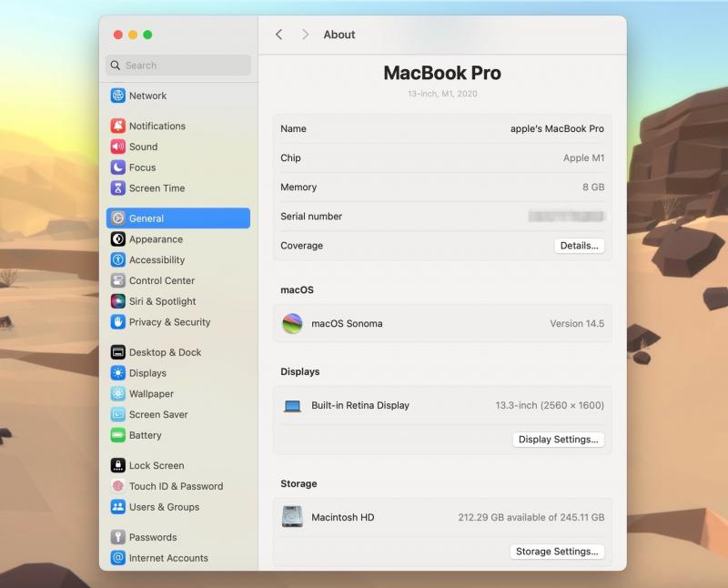
Task: Click 212.29 GB available of 245.11 GB
Action: (x=531, y=517)
